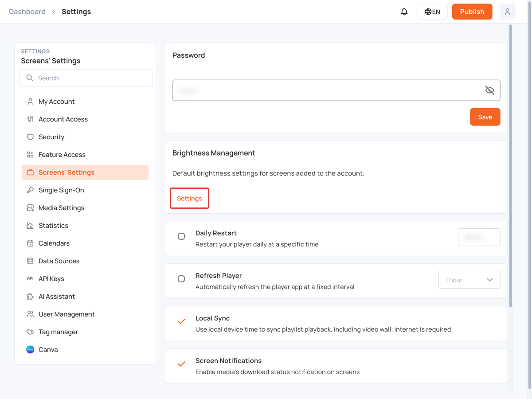Click the Settings breadcrumb
Viewport: 532px width, 399px height.
[76, 12]
